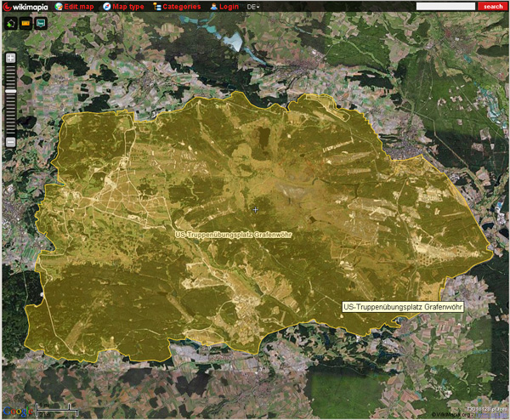Open the Edit map menu
The image size is (510, 420).
coord(79,7)
